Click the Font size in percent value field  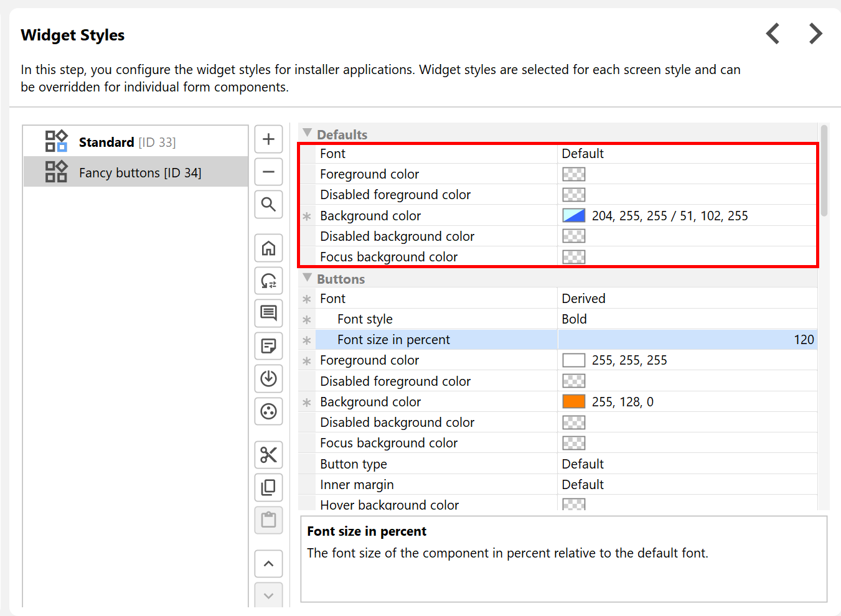687,340
